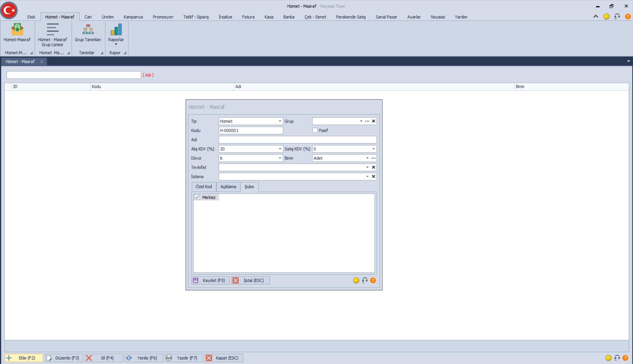Expand the Rapor ribbon group launcher

[125, 53]
